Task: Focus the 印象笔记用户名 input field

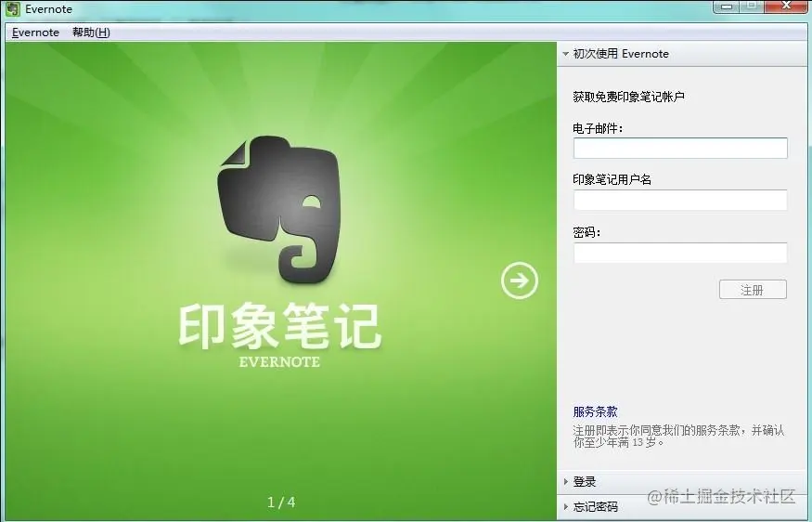Action: [680, 200]
